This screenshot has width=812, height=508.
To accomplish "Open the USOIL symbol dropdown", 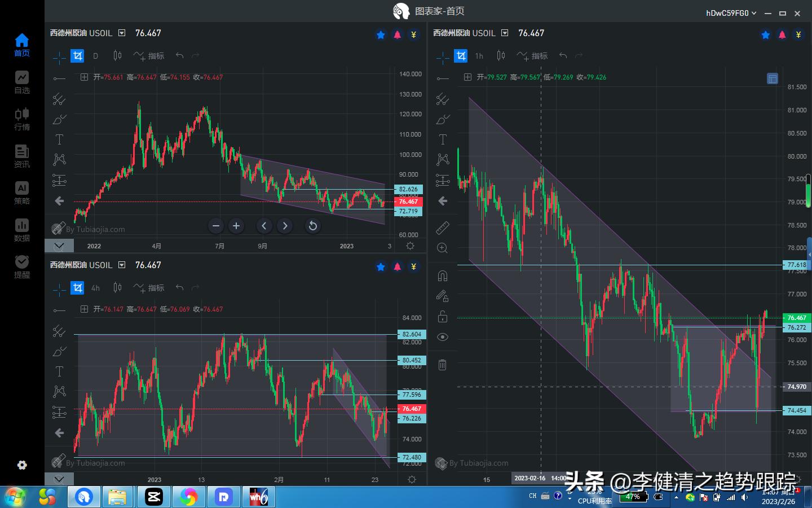I will 121,33.
